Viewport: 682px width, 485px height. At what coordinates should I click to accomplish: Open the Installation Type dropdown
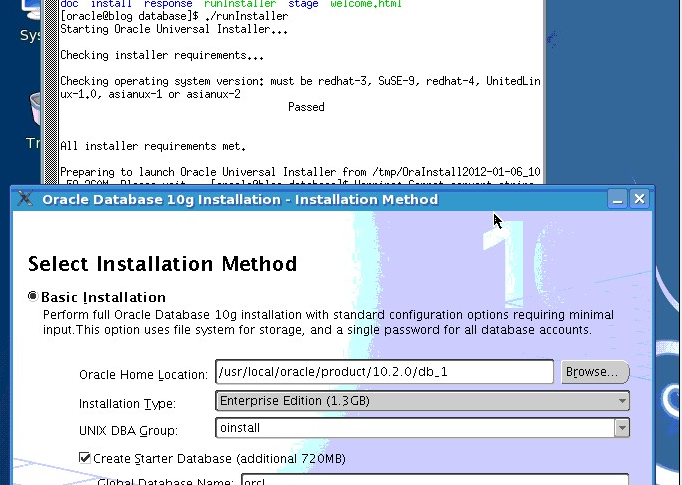[422, 401]
